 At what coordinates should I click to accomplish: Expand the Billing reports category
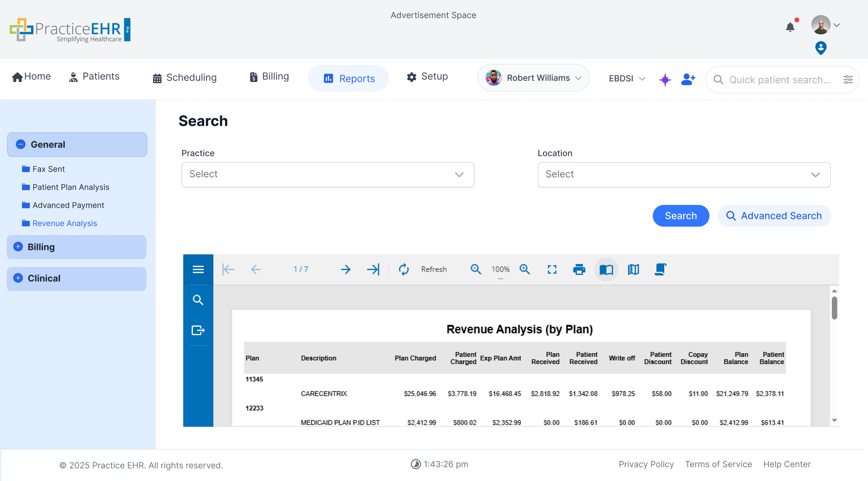18,247
